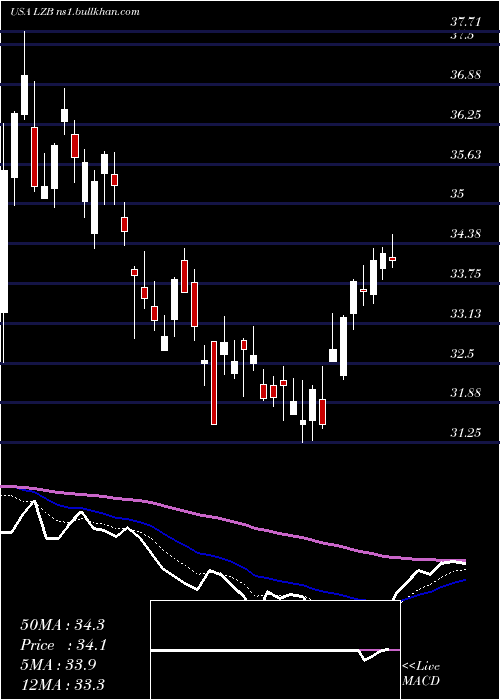The image size is (500, 700).
Task: Select the 32.5 price axis label
Action: point(462,354)
